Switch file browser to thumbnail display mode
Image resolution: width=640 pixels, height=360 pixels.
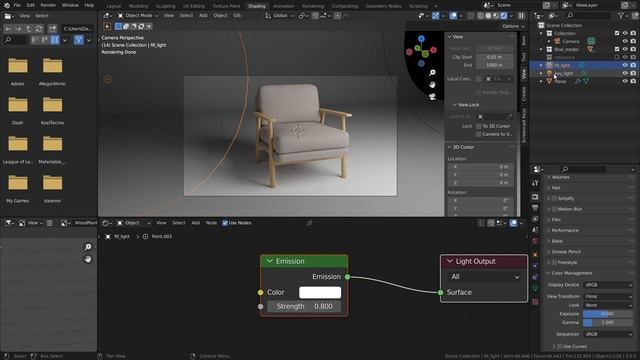[x=55, y=40]
